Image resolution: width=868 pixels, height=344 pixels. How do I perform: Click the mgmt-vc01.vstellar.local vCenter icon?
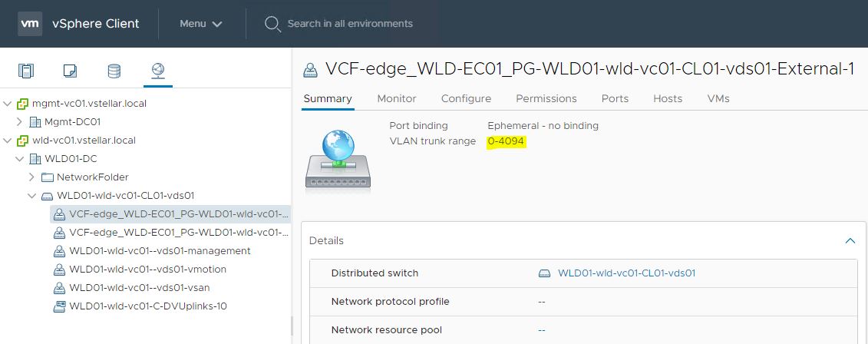point(22,103)
